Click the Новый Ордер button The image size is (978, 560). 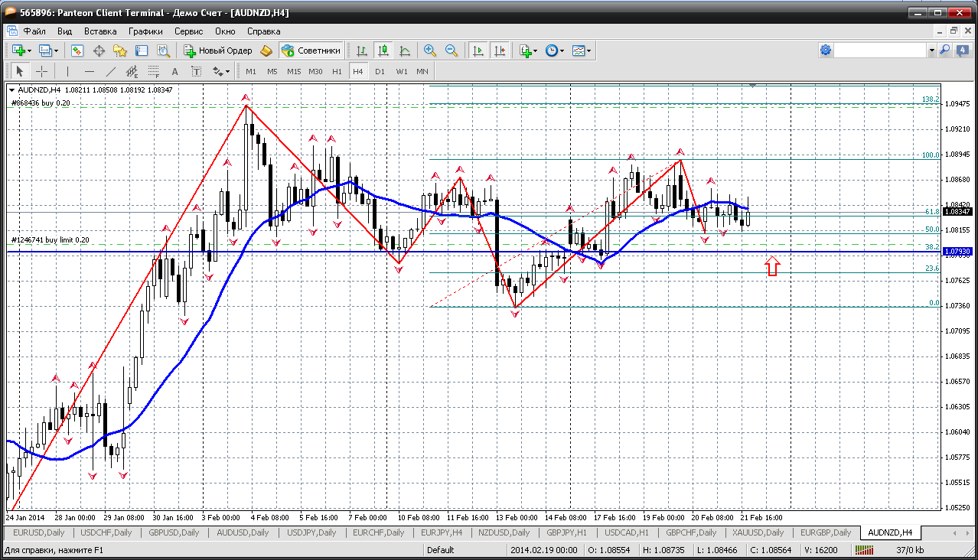pos(217,50)
